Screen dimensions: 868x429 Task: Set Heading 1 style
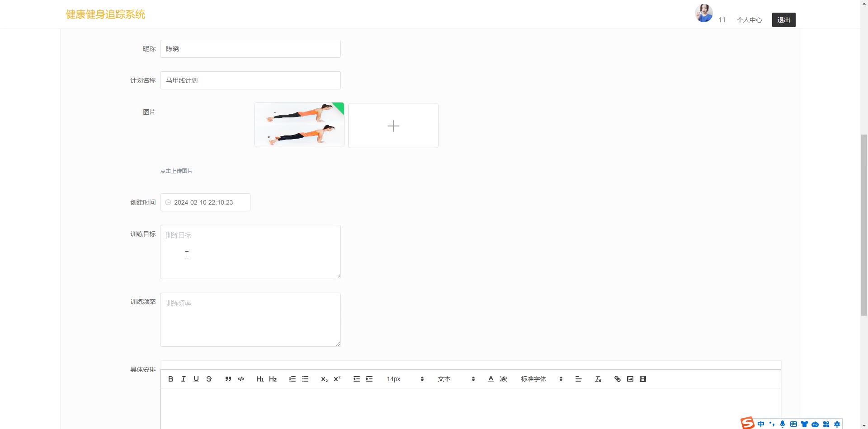pos(260,379)
